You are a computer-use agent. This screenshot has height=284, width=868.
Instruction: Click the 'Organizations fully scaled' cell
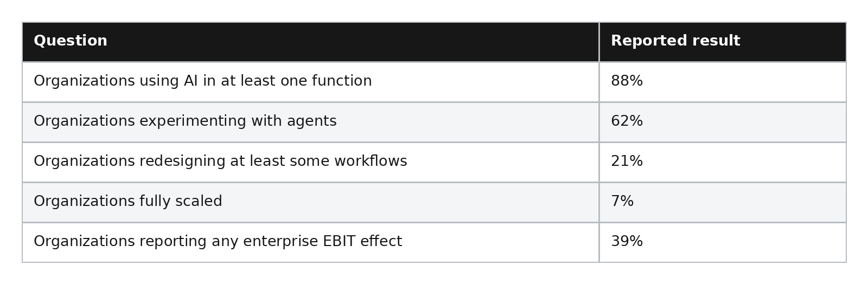[x=310, y=202]
